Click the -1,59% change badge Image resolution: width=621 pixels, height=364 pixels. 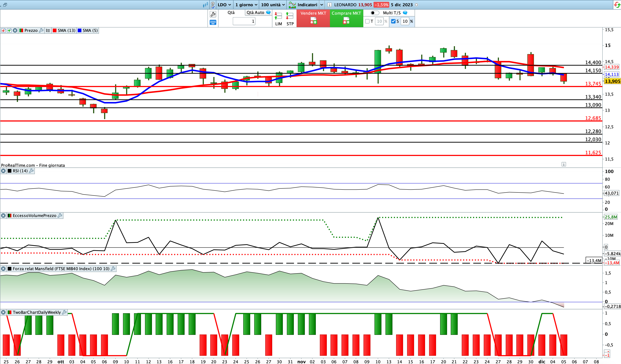(381, 5)
